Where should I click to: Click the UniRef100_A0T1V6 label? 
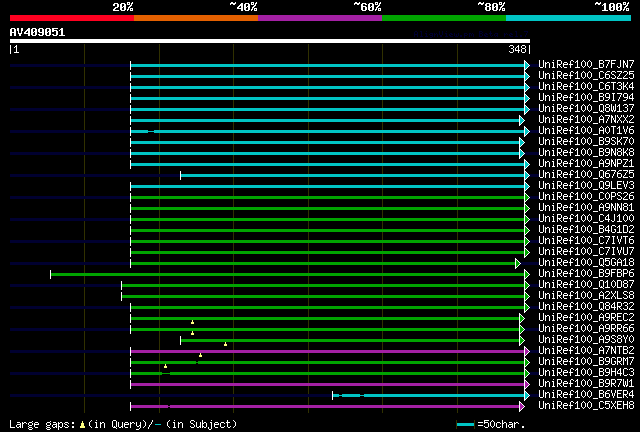pos(586,131)
